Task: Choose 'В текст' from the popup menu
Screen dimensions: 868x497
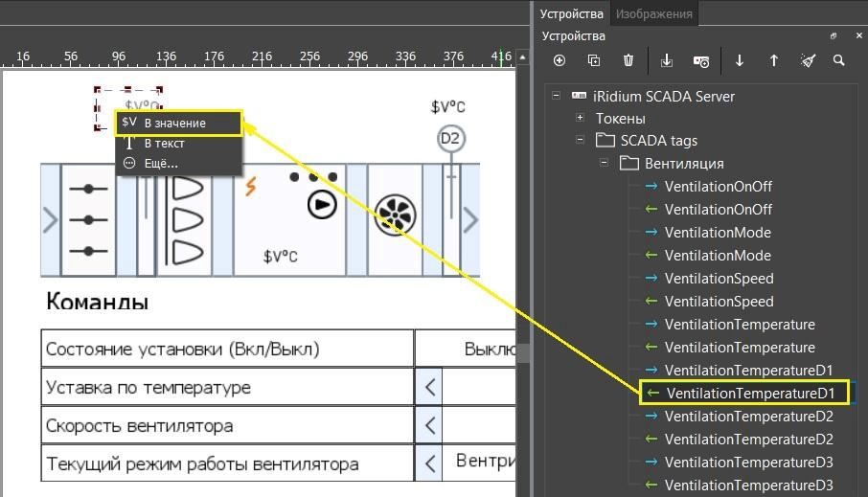Action: point(164,143)
